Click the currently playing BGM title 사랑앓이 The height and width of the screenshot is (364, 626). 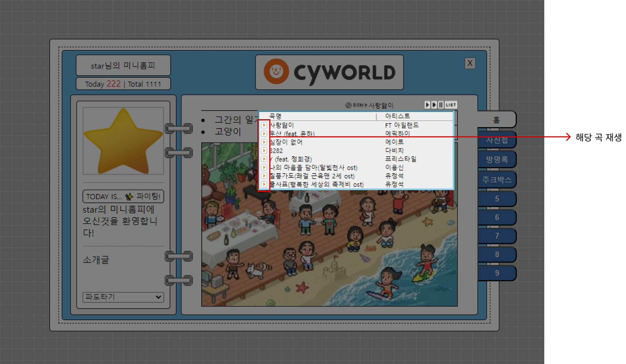381,105
